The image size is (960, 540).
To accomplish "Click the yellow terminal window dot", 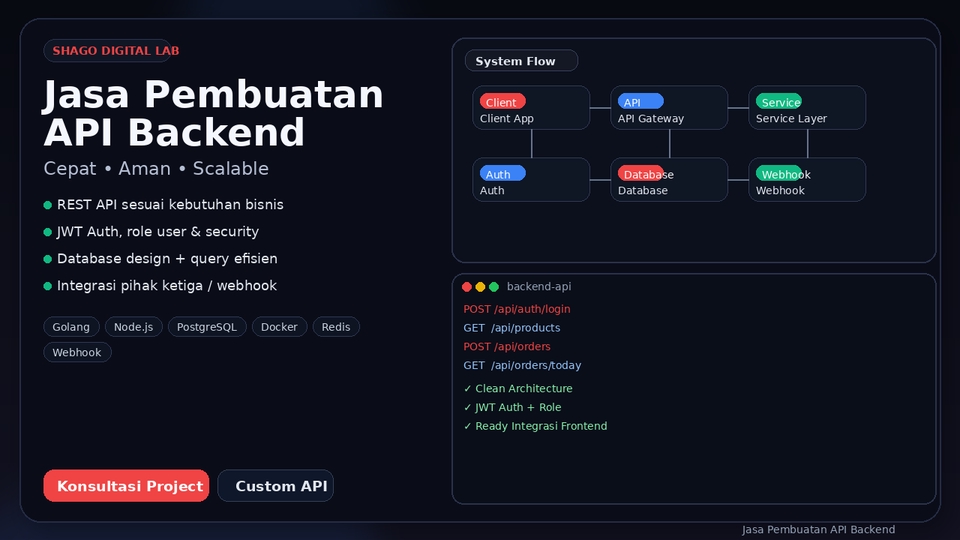I will (480, 287).
